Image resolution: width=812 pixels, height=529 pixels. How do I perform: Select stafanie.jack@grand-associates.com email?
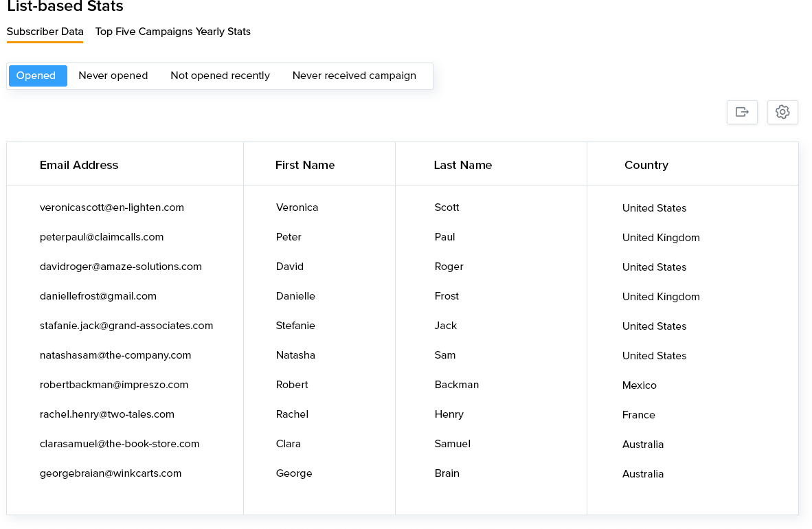[x=126, y=326]
